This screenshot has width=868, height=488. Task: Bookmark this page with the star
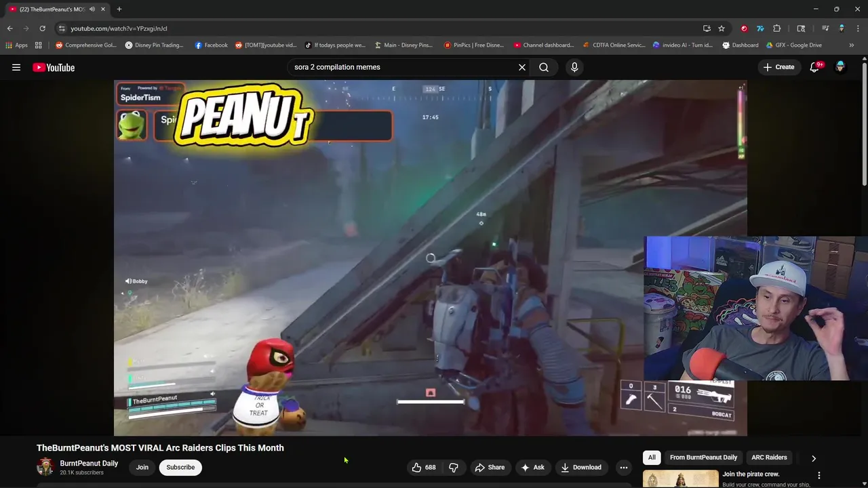click(722, 28)
